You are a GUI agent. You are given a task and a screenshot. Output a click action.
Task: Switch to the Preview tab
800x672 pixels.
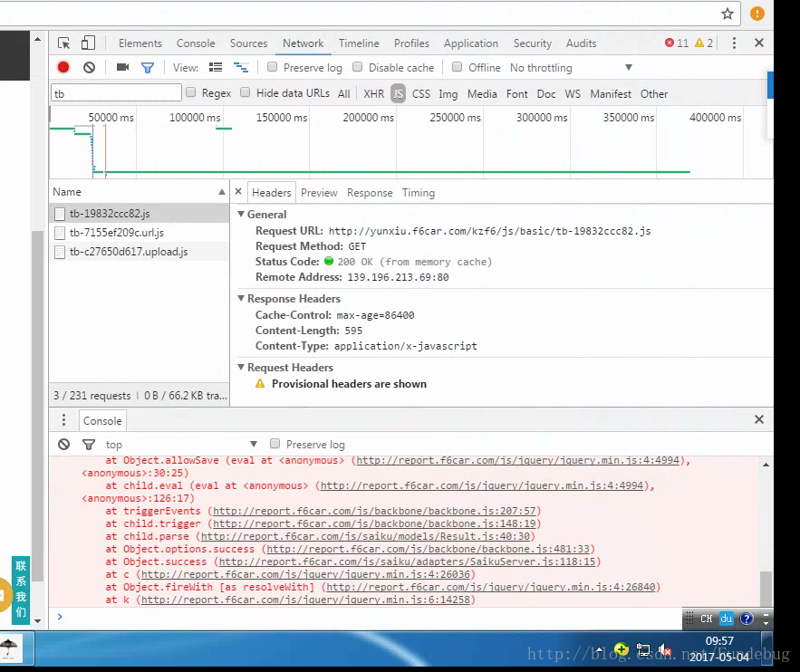pyautogui.click(x=319, y=193)
